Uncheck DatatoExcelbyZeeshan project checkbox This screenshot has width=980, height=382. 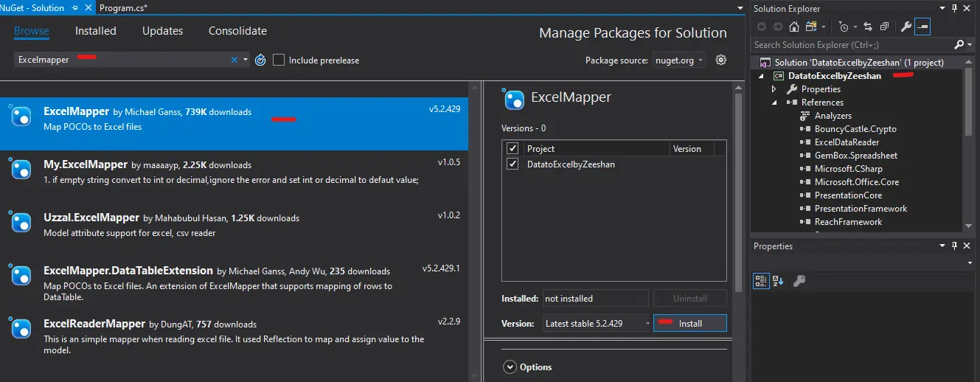[512, 164]
